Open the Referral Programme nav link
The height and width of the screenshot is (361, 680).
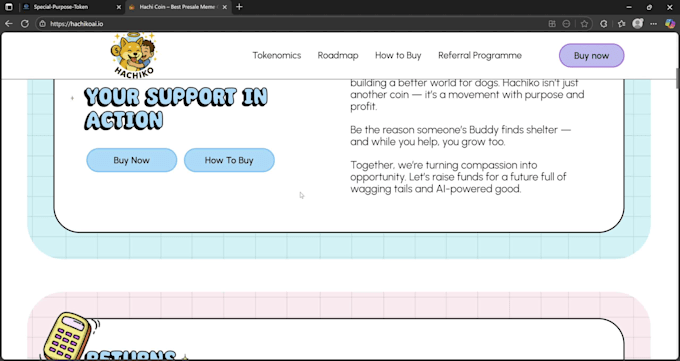(480, 56)
